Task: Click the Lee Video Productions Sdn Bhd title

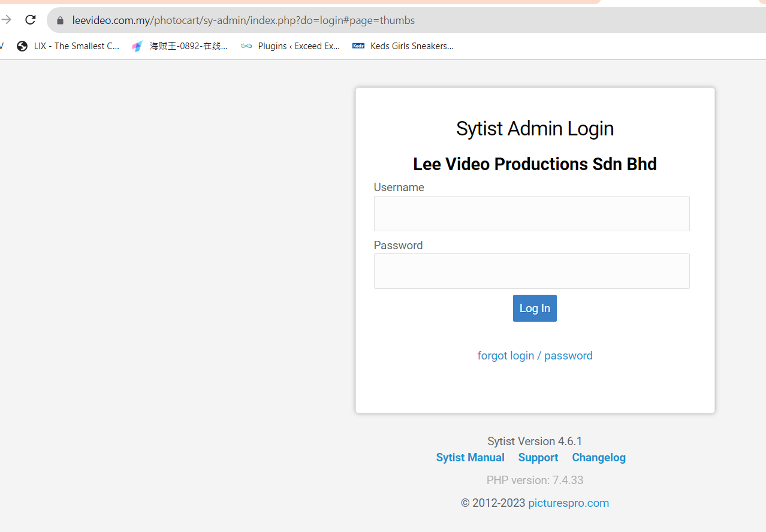Action: pos(535,164)
